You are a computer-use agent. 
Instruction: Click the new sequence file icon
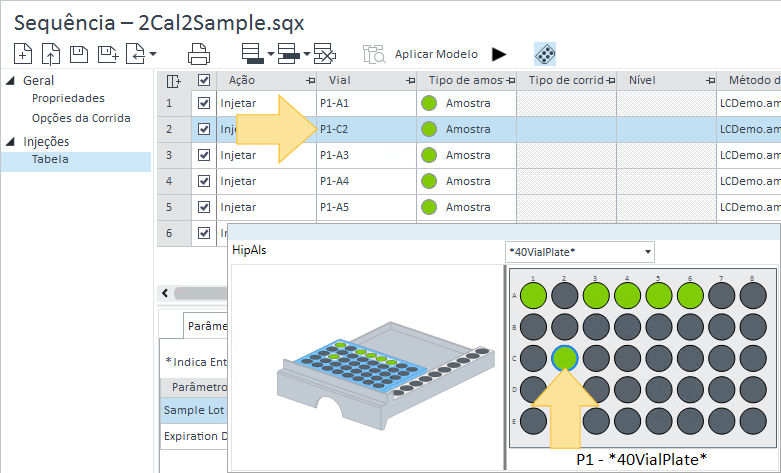coord(23,54)
